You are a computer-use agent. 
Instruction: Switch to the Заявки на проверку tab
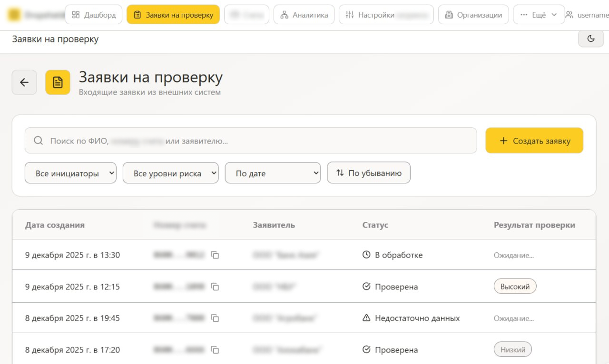173,15
